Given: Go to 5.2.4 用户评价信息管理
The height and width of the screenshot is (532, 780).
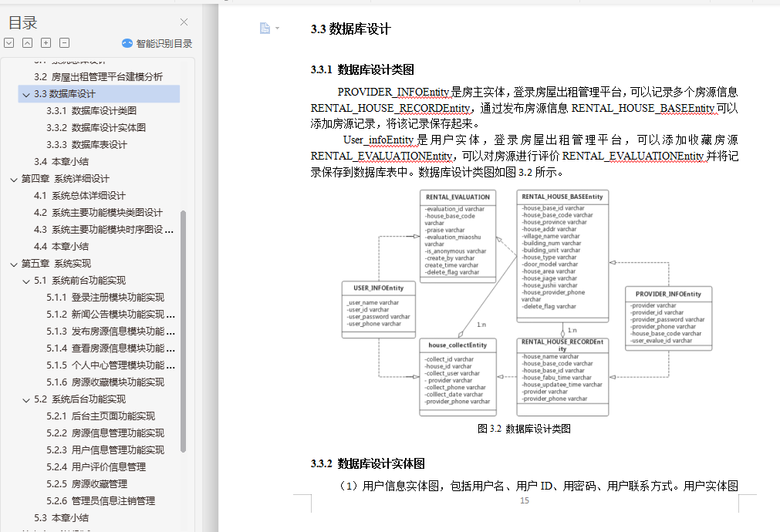Looking at the screenshot, I should tap(96, 467).
